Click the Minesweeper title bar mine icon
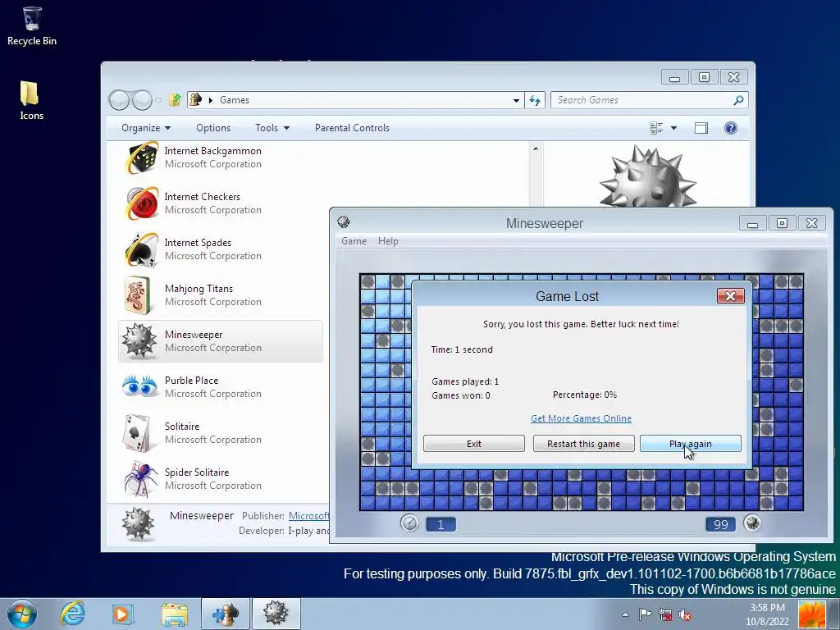This screenshot has width=840, height=630. [344, 221]
